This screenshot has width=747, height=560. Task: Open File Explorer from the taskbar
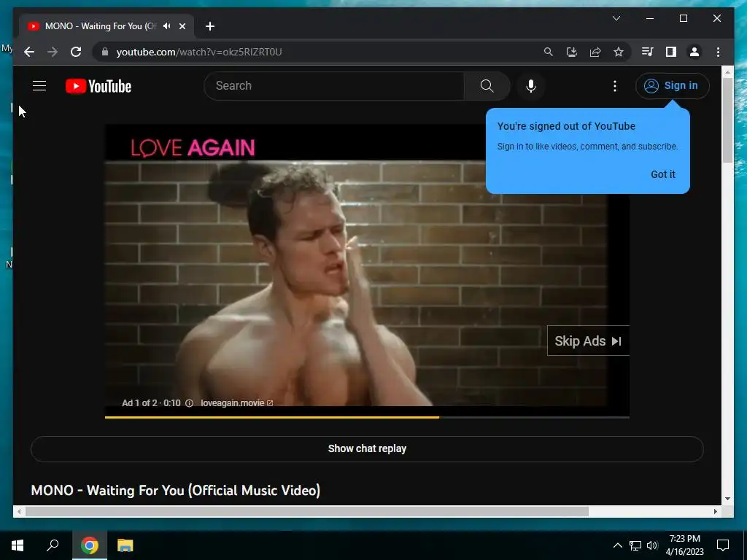[x=125, y=545]
